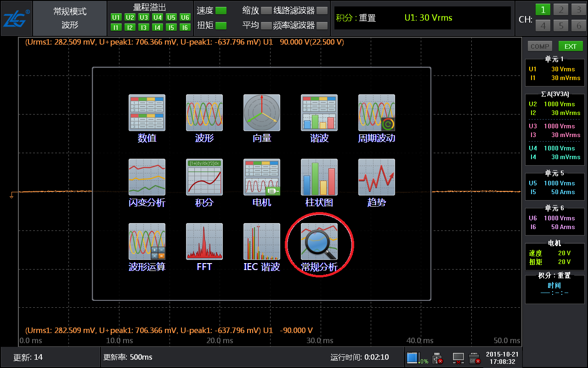Open the 单元 1 range panel
Image resolution: width=588 pixels, height=368 pixels.
click(554, 72)
